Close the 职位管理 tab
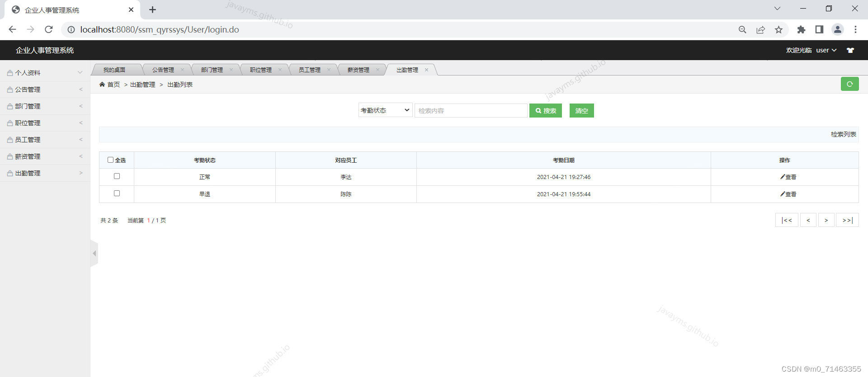The height and width of the screenshot is (377, 868). pos(280,70)
